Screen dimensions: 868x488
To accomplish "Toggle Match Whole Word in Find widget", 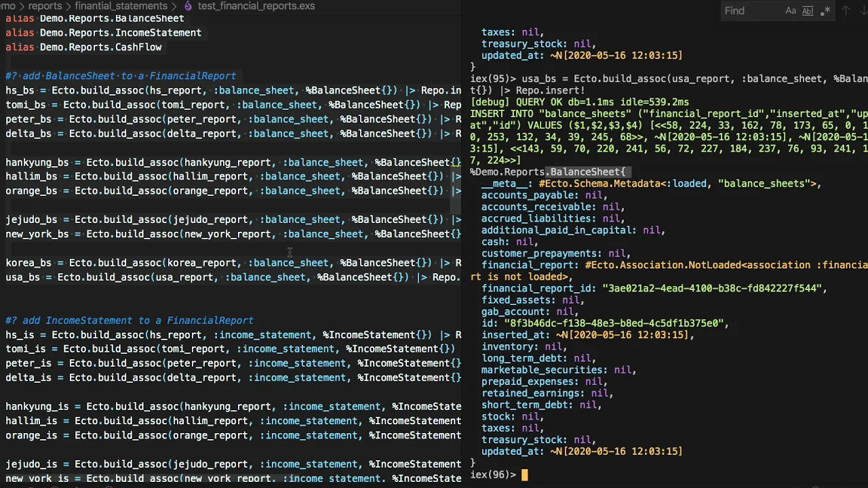I will pyautogui.click(x=808, y=11).
